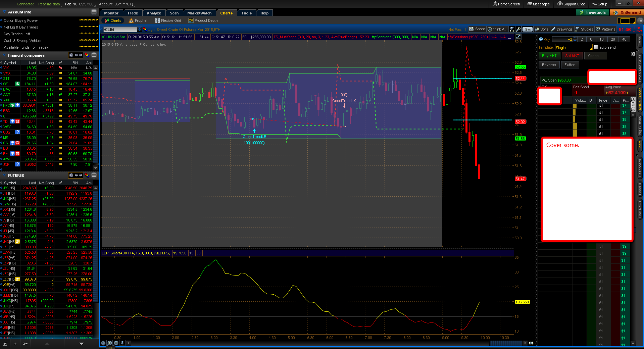This screenshot has width=644, height=349.
Task: Open the Prophet sub-tab
Action: point(138,20)
